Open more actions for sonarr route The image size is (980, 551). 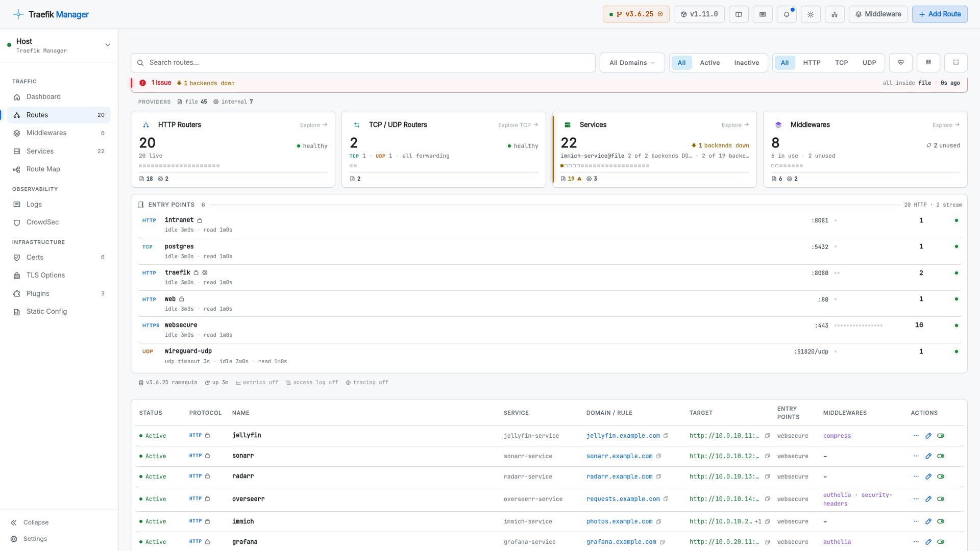click(x=916, y=456)
